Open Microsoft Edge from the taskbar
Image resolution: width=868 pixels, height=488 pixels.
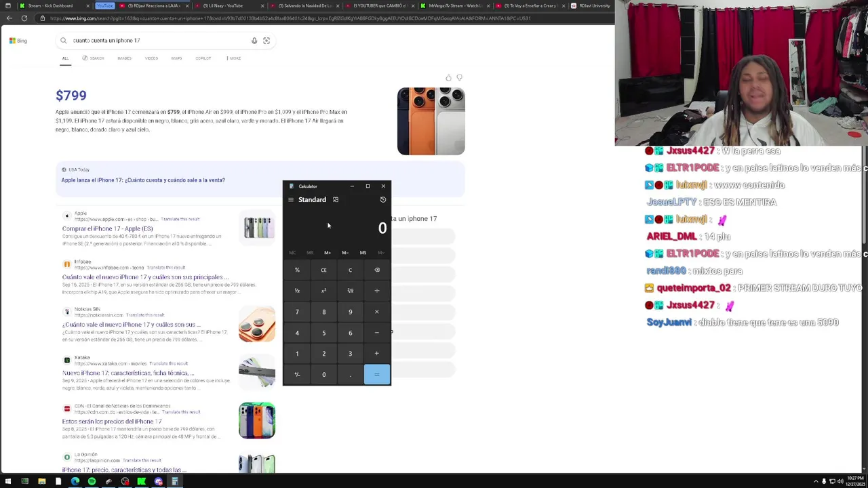click(75, 482)
